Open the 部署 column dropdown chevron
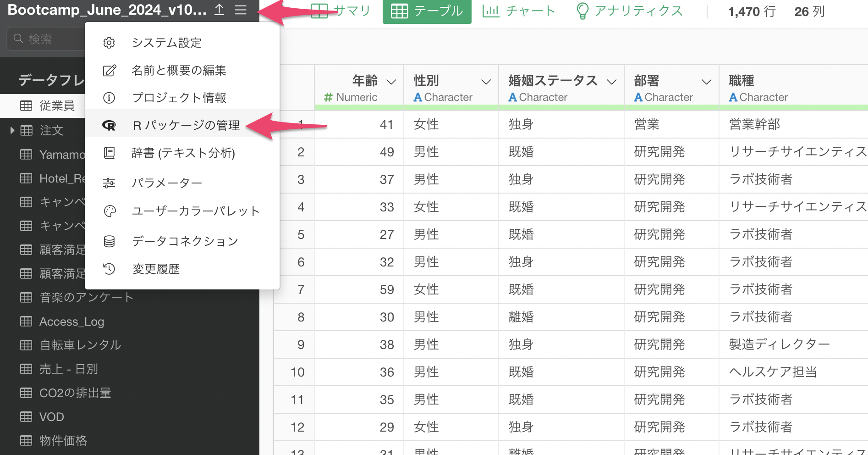 706,82
